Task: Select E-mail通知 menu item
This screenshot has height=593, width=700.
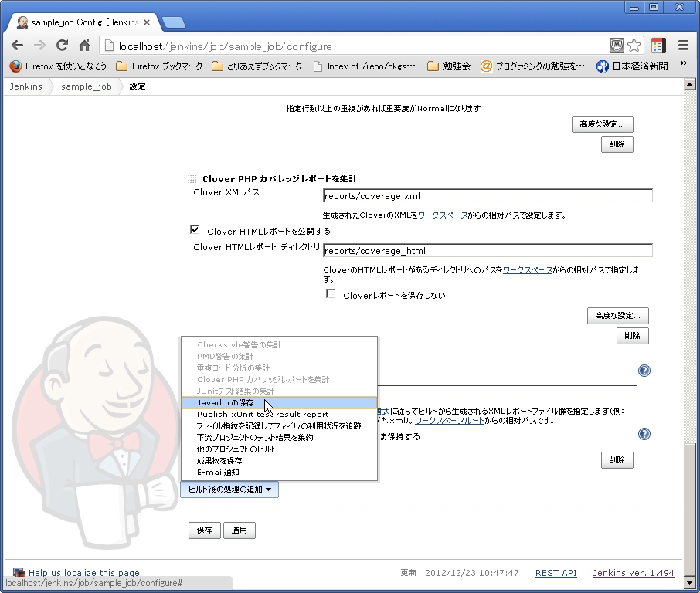Action: point(279,473)
